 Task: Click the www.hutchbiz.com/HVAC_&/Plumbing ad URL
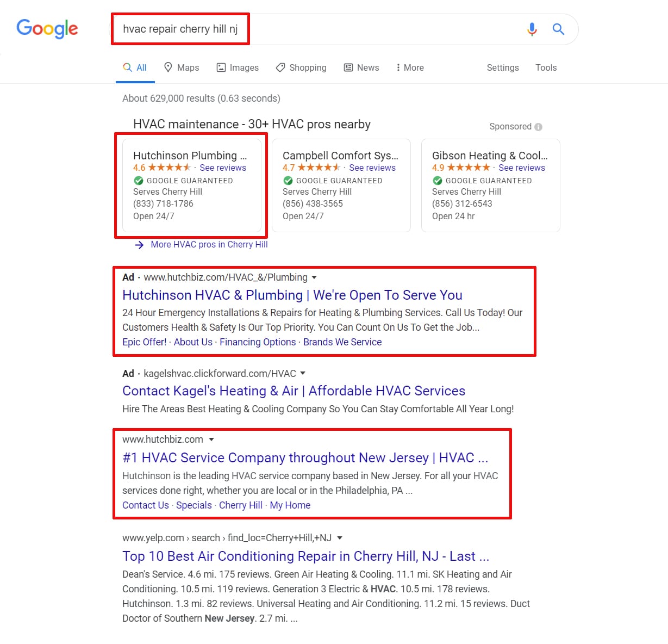pos(226,277)
